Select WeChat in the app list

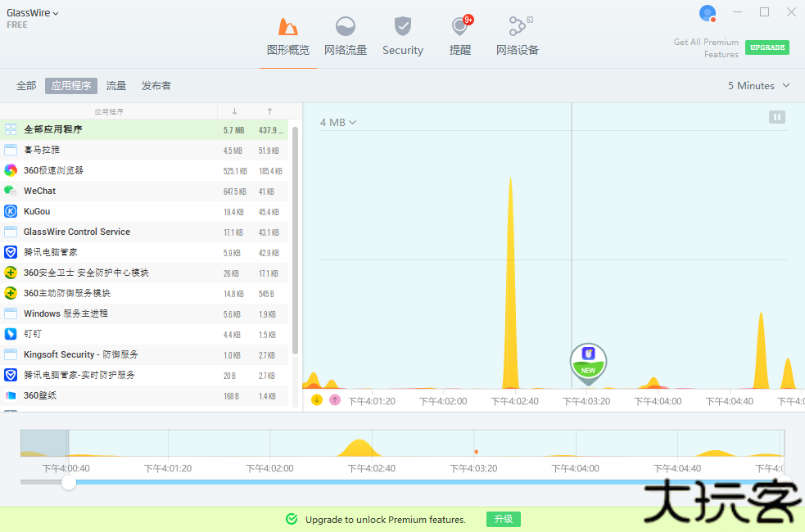[x=144, y=192]
